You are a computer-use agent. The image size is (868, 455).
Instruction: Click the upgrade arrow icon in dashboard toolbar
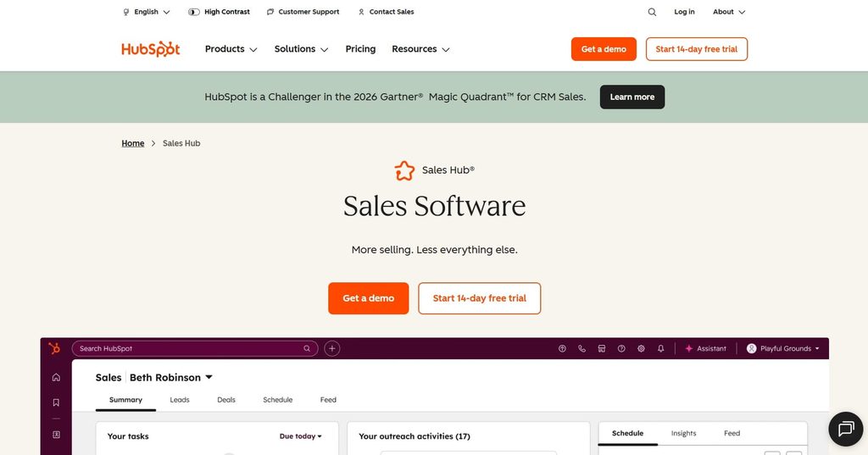(562, 348)
